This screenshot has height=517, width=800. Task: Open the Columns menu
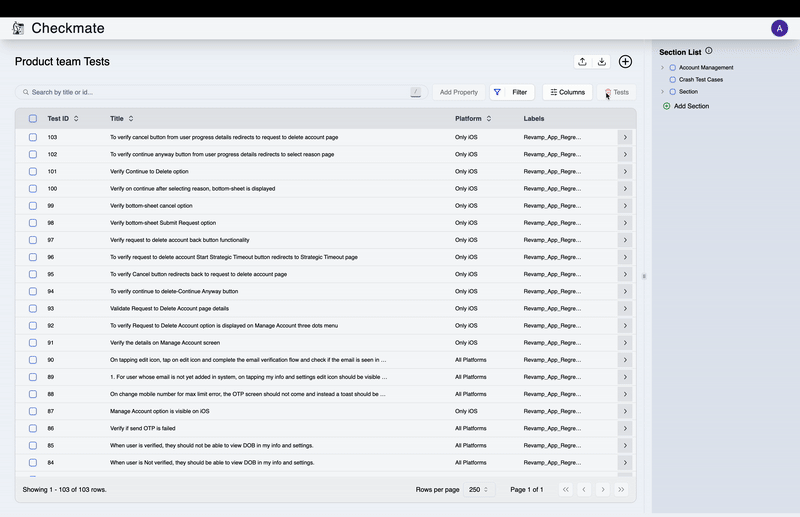[x=567, y=92]
